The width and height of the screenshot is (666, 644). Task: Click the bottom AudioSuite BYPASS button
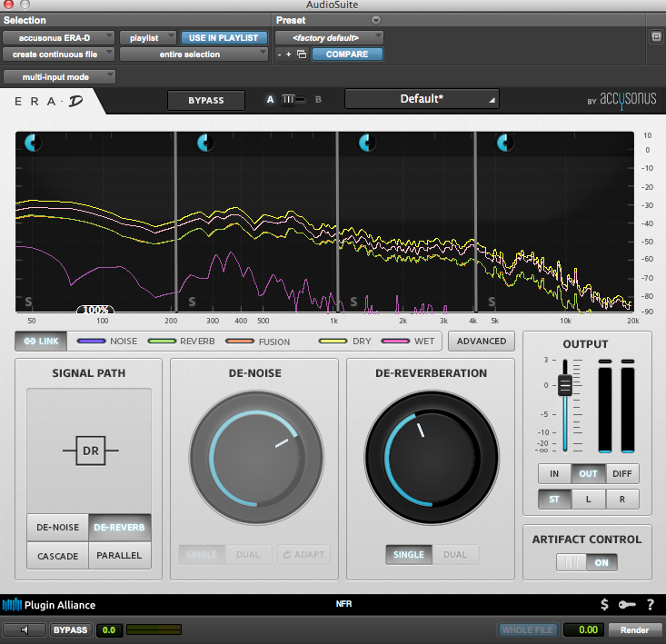pos(70,630)
